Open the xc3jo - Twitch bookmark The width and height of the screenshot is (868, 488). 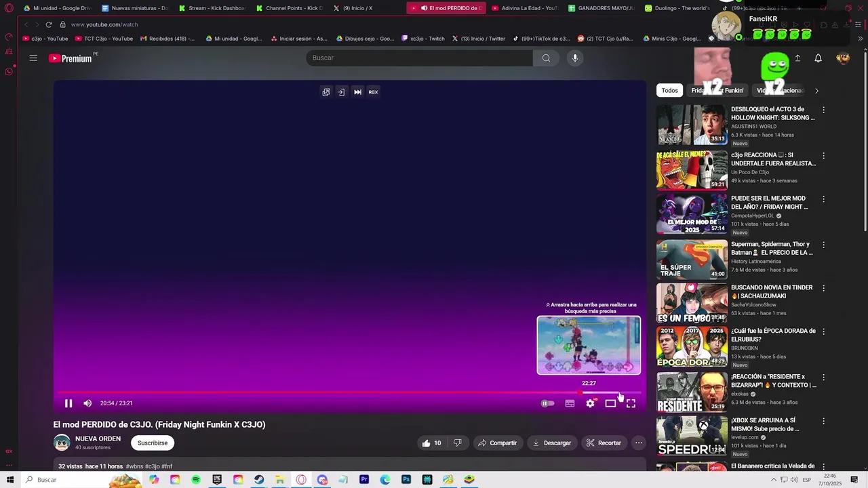[423, 39]
